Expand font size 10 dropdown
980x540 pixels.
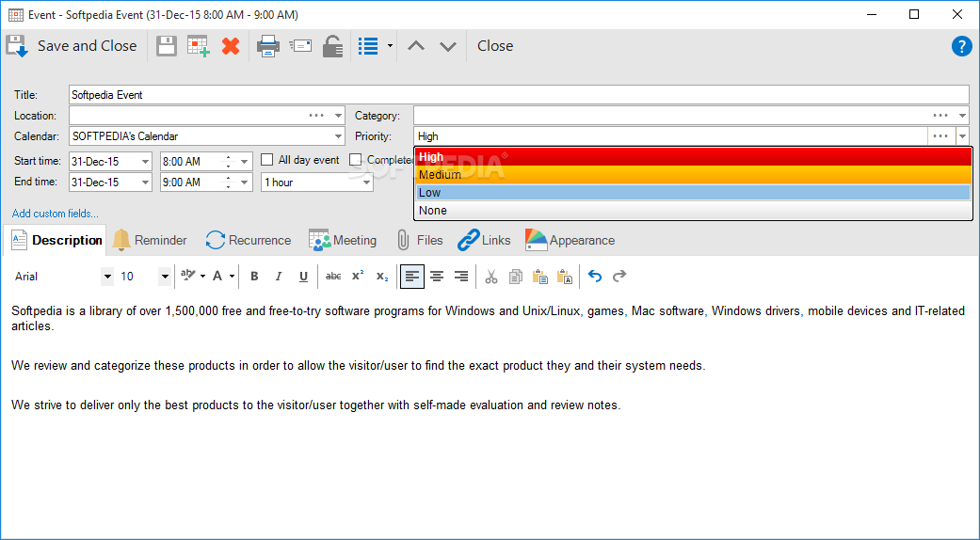(165, 277)
